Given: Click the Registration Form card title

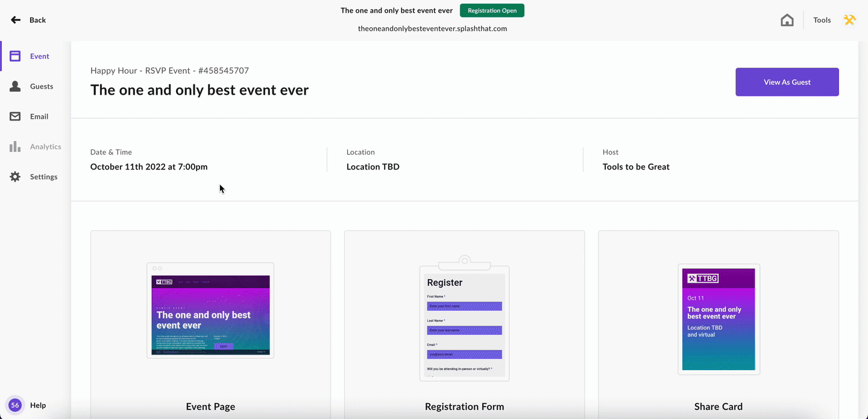Looking at the screenshot, I should coord(464,406).
